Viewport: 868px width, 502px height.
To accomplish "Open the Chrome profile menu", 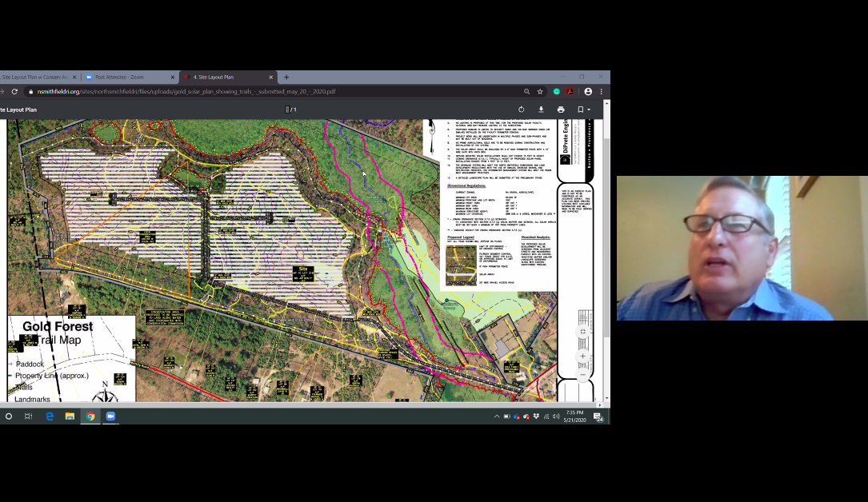I will (588, 92).
